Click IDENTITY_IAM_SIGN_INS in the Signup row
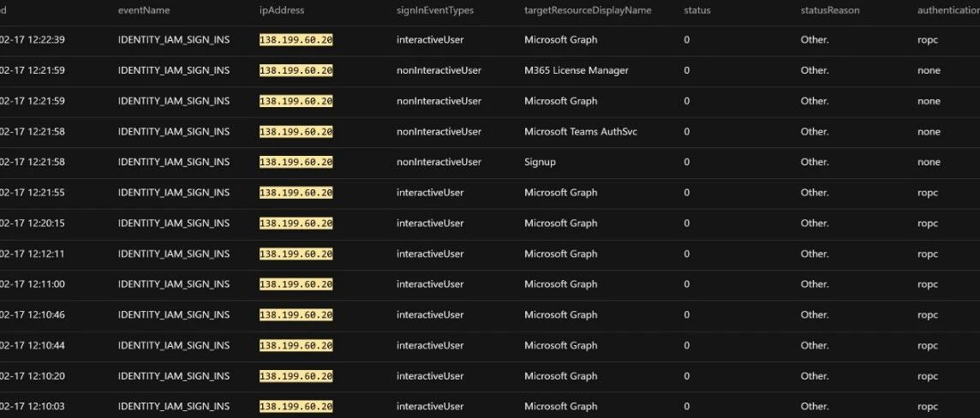This screenshot has height=418, width=980. tap(174, 162)
